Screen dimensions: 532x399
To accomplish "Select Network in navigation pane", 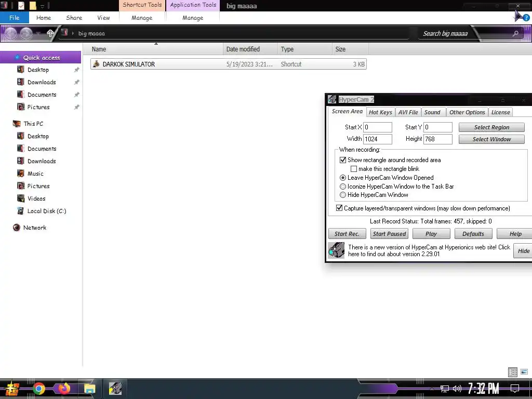I will click(35, 228).
